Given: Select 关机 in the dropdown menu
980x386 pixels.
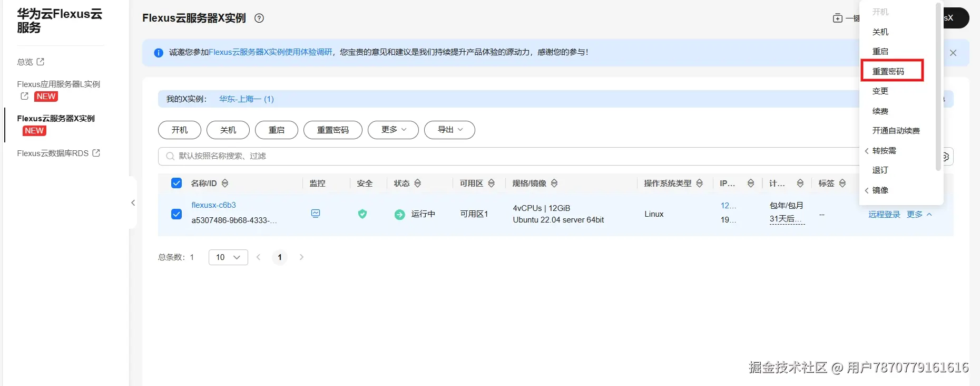Looking at the screenshot, I should click(880, 32).
